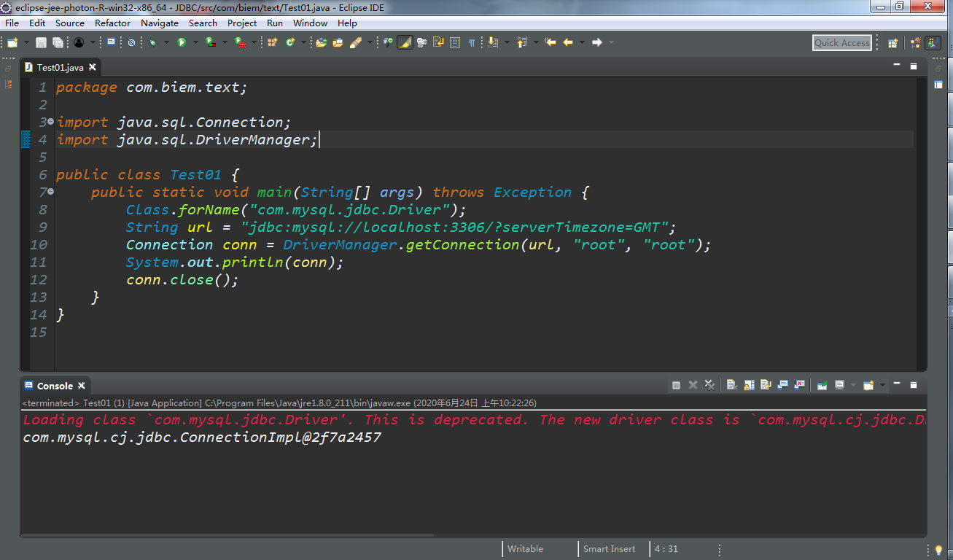Toggle Word Wrap in Console toolbar
This screenshot has height=560, width=953.
[x=766, y=385]
